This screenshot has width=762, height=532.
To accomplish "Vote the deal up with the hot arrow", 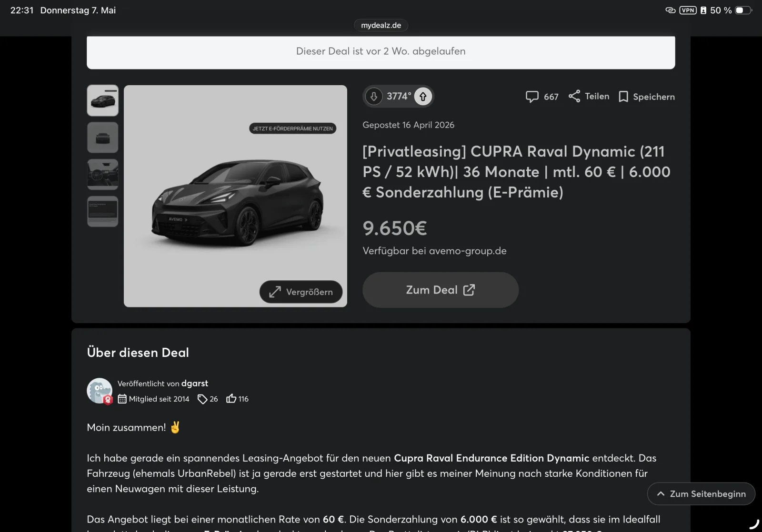I will (x=423, y=97).
